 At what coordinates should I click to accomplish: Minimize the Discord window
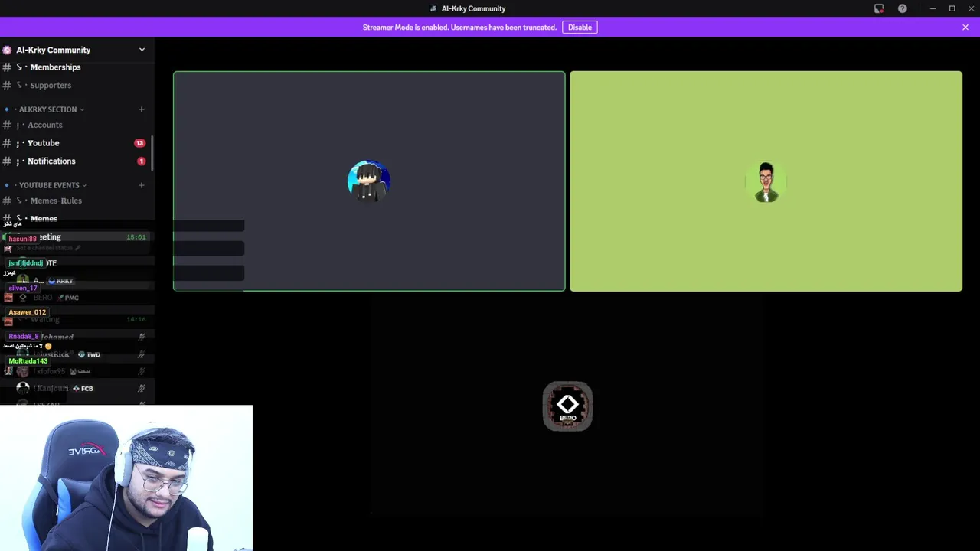pos(933,8)
